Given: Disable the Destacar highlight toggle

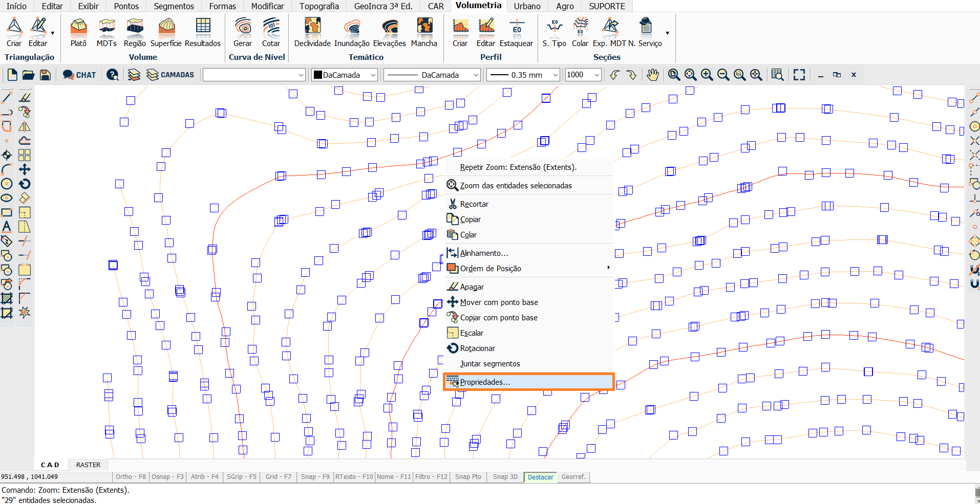Looking at the screenshot, I should pos(540,477).
